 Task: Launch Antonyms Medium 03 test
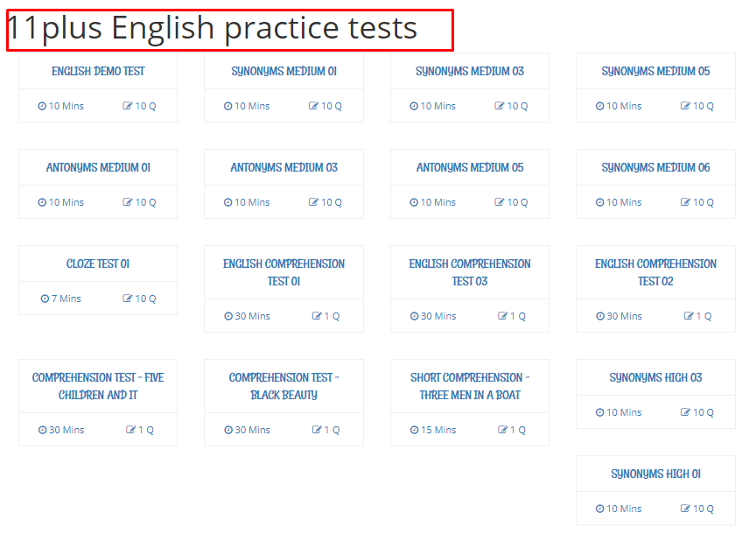point(283,167)
